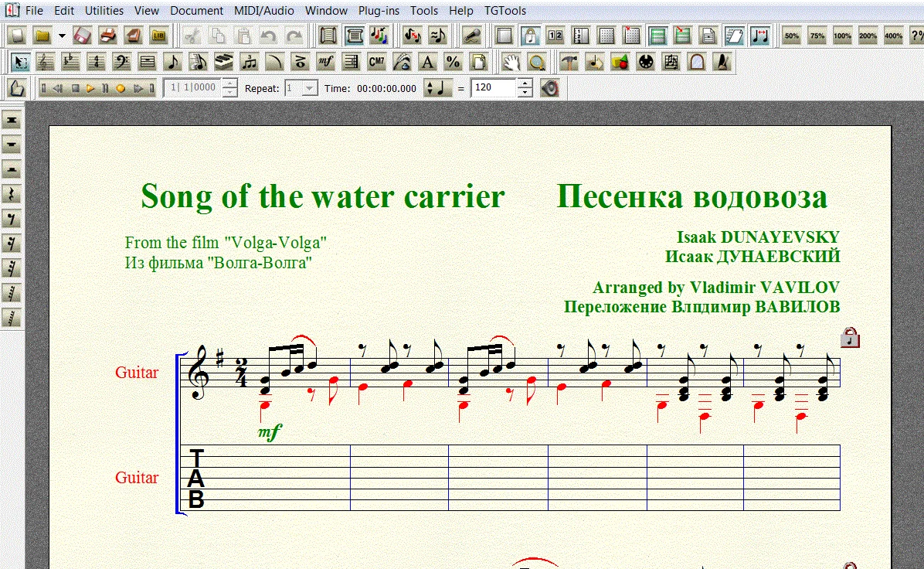Select the Text tool with letter A
This screenshot has height=569, width=924.
coord(427,62)
